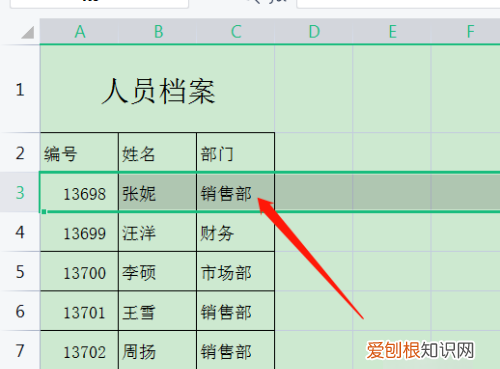
Task: Select cell containing 财务
Action: [236, 232]
